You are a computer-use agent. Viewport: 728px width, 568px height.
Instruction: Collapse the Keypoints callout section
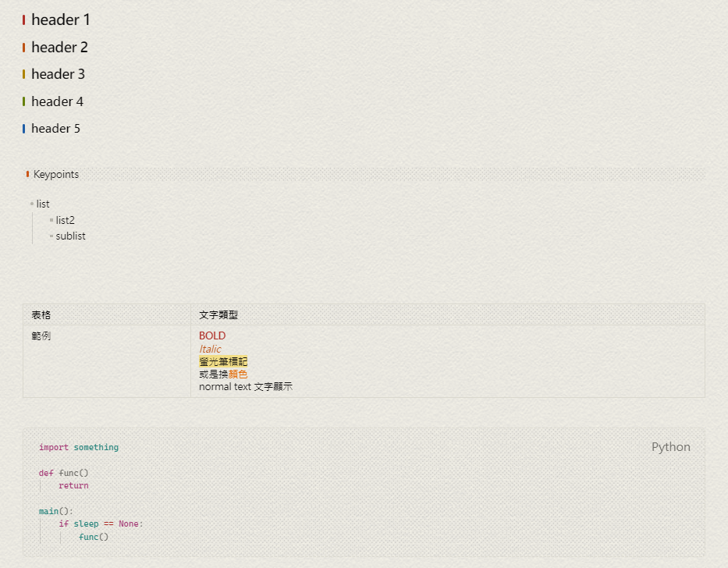click(27, 174)
